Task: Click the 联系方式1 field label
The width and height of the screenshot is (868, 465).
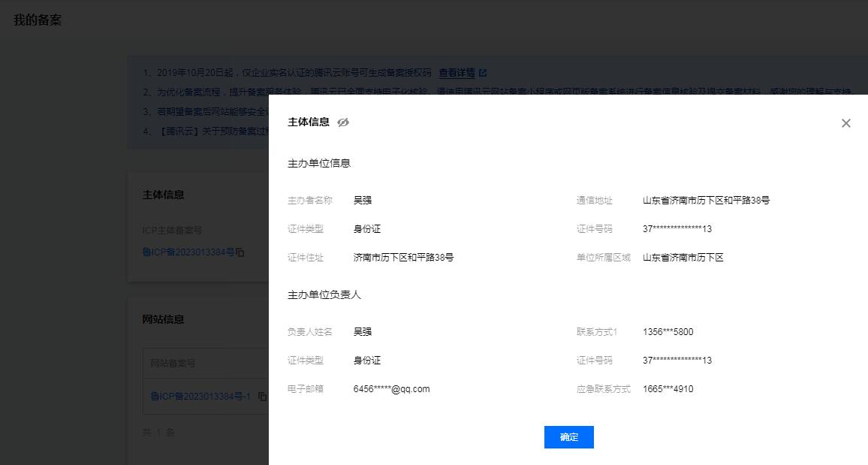Action: (x=597, y=331)
